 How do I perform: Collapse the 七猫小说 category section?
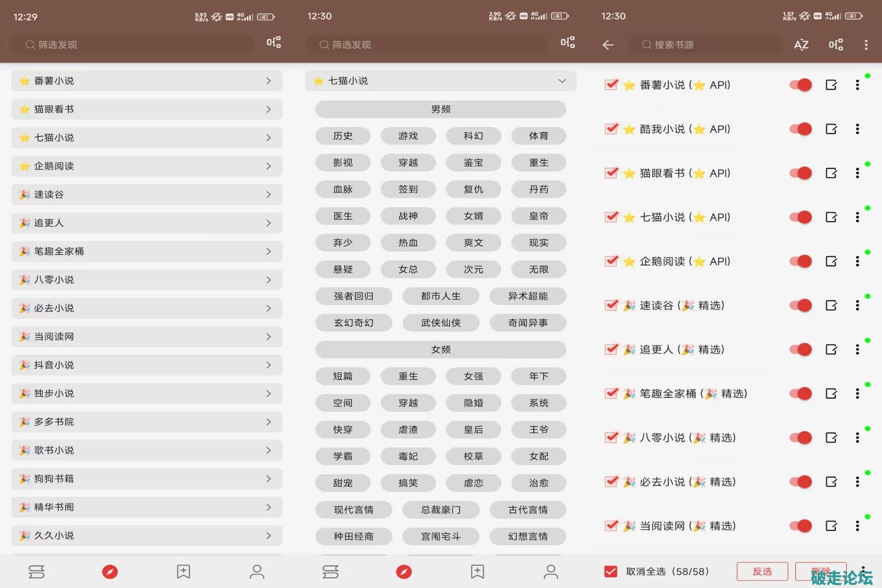click(562, 81)
